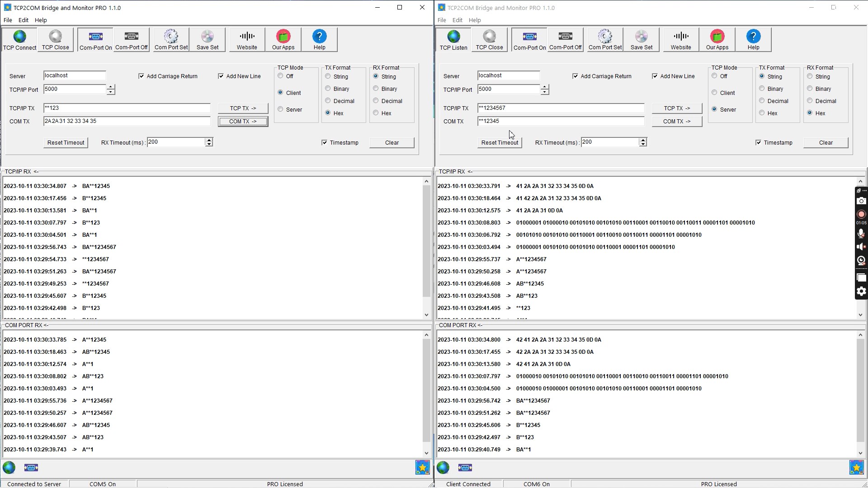Increase RX Timeout value in right window
Viewport: 868px width, 488px height.
click(x=643, y=140)
